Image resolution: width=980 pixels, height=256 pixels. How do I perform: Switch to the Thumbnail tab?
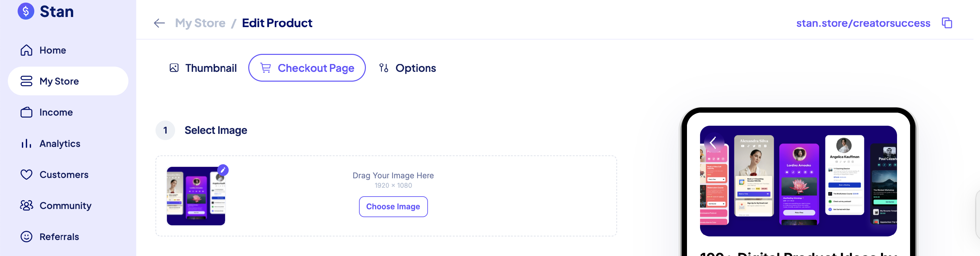coord(203,68)
